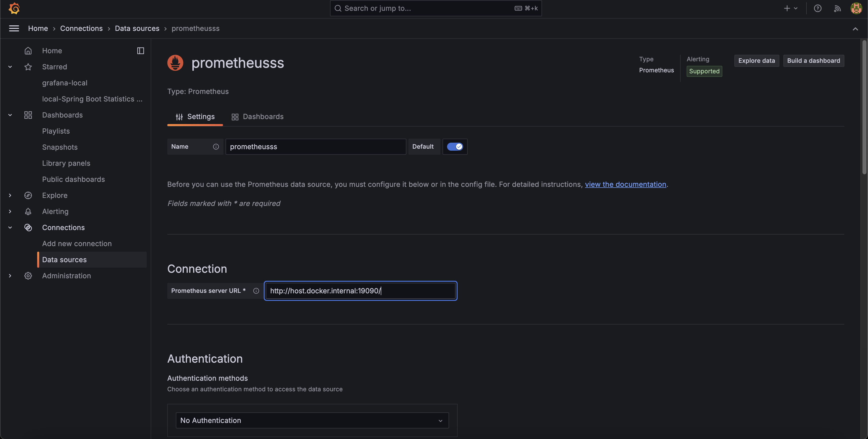Go to Connections in the breadcrumb
868x439 pixels.
[x=81, y=28]
